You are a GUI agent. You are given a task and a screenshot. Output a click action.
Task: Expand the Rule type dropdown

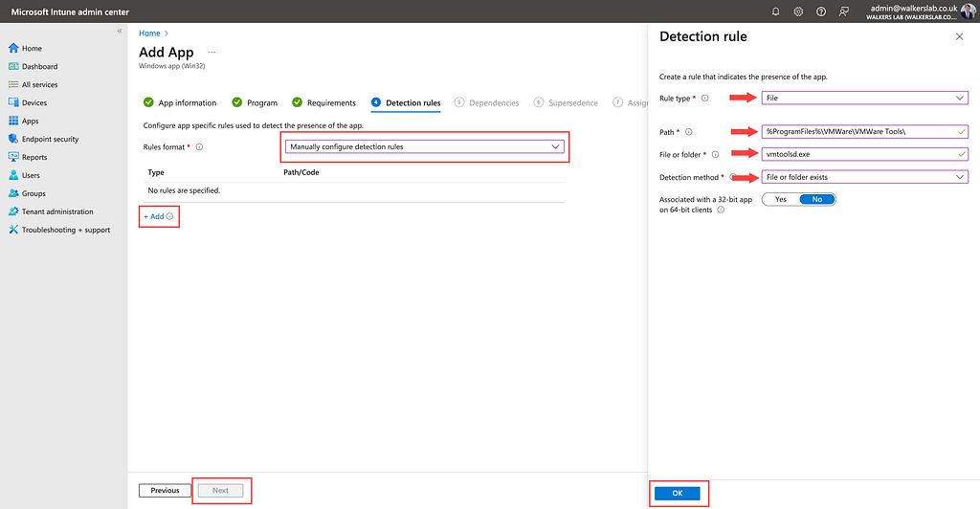pyautogui.click(x=864, y=98)
